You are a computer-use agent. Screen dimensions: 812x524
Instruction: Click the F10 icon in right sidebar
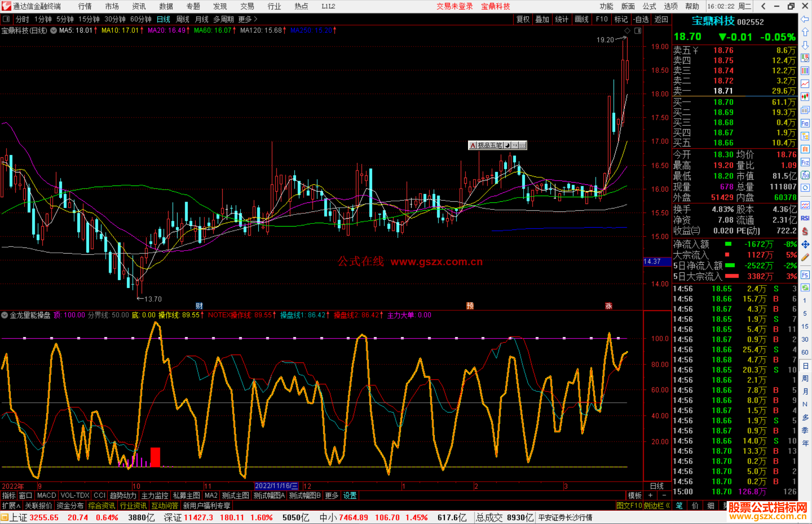805,124
